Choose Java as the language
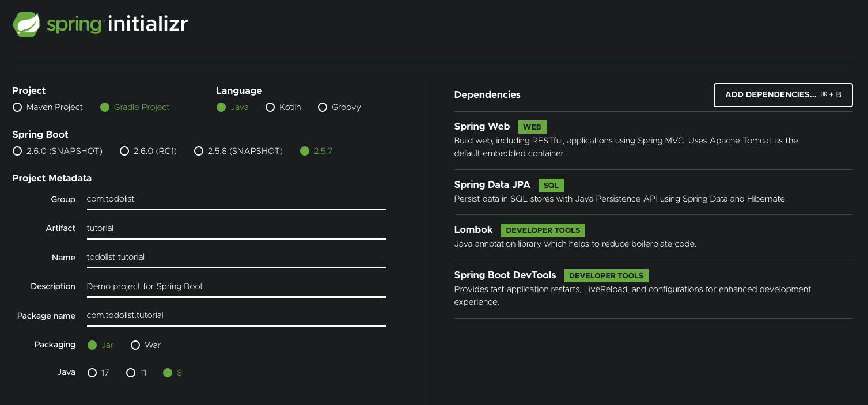868x405 pixels. pyautogui.click(x=221, y=107)
